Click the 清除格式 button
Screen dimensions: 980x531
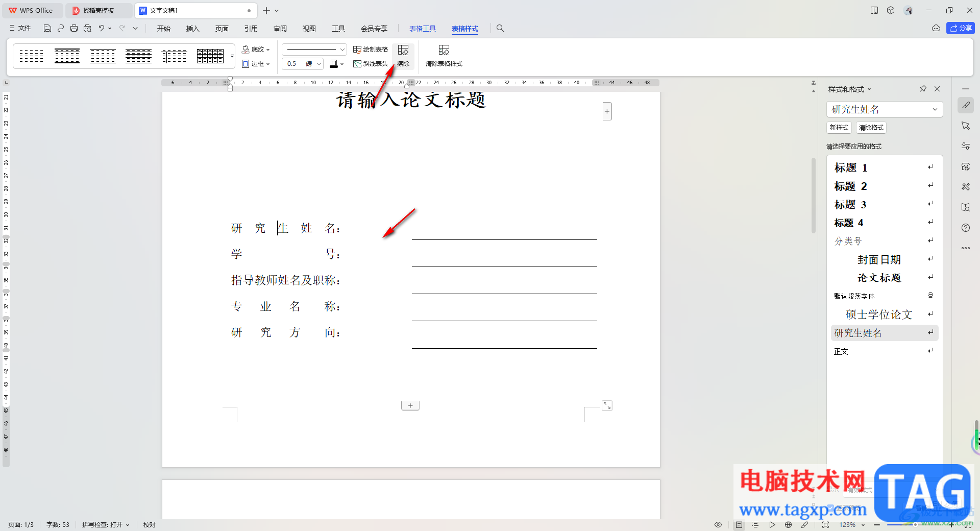tap(871, 128)
